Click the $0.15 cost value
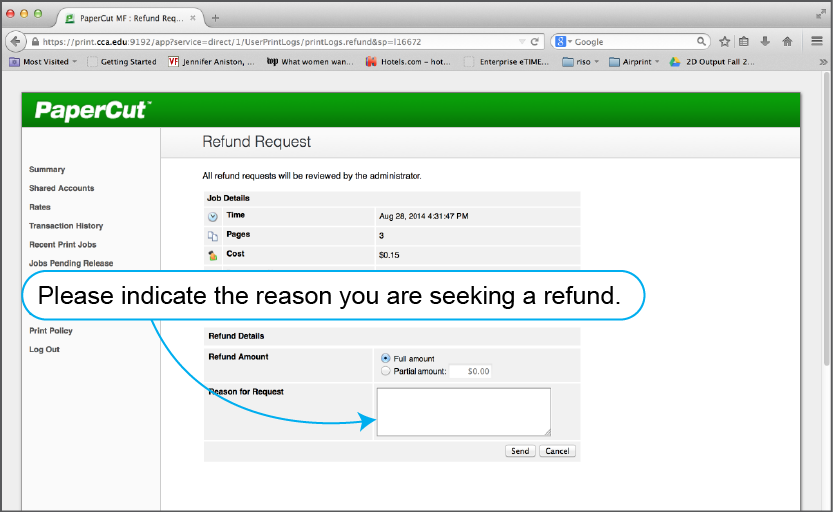Viewport: 833px width, 512px height. click(389, 255)
